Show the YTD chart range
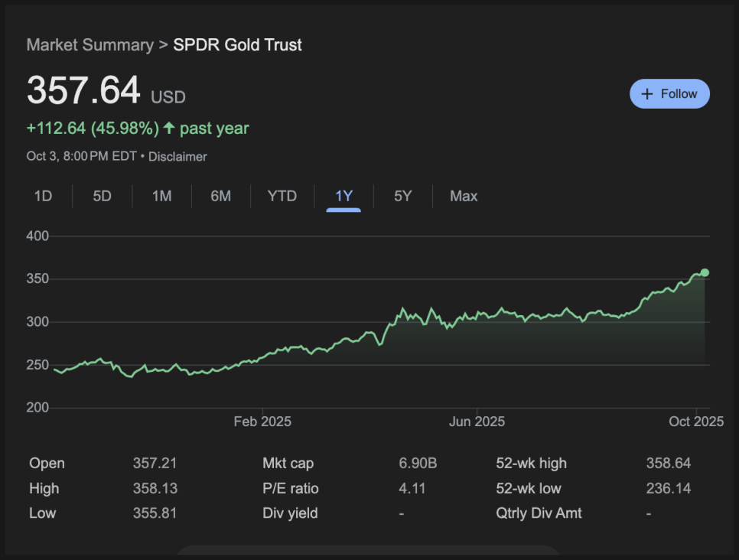 point(282,197)
